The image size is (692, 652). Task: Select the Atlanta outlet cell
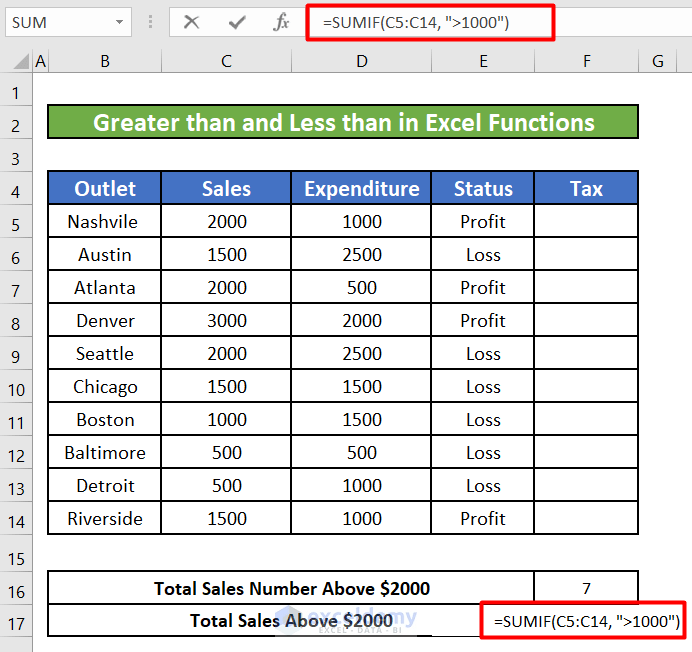[x=105, y=287]
